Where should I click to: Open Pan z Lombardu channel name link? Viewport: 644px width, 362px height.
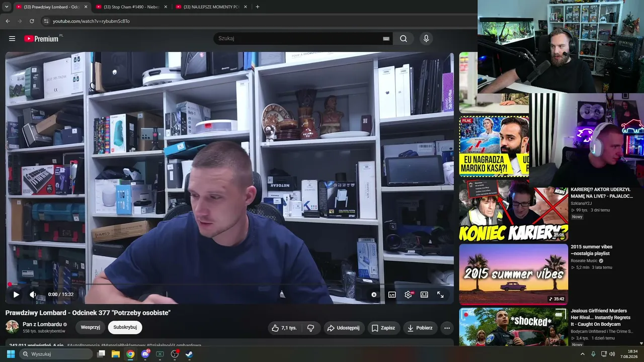(x=42, y=324)
